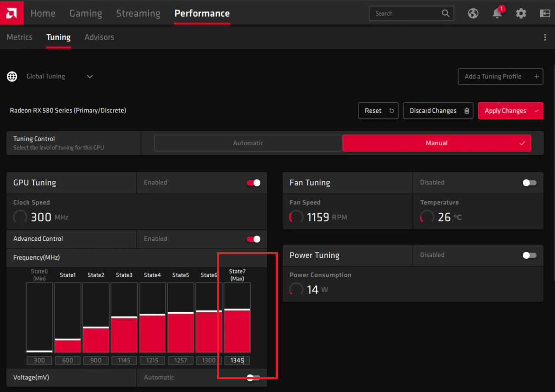Click the Reset button
Screen dimensions: 555x392
[378, 111]
